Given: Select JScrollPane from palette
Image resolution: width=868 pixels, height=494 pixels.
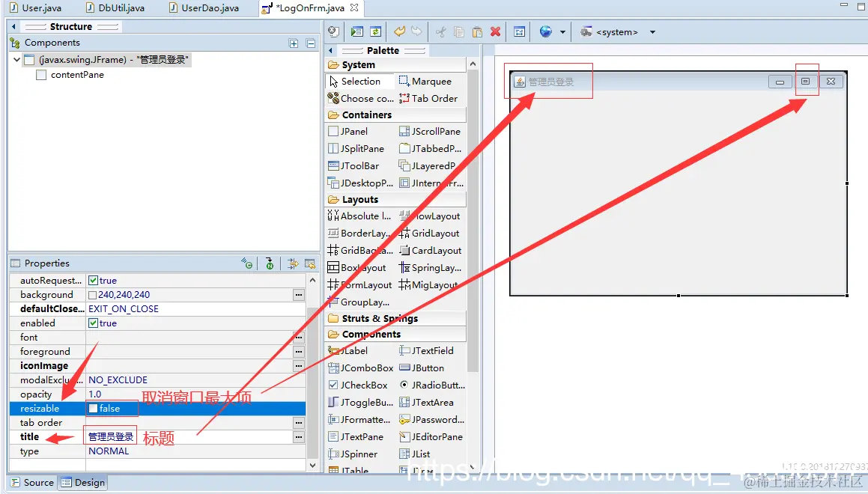Looking at the screenshot, I should 431,131.
